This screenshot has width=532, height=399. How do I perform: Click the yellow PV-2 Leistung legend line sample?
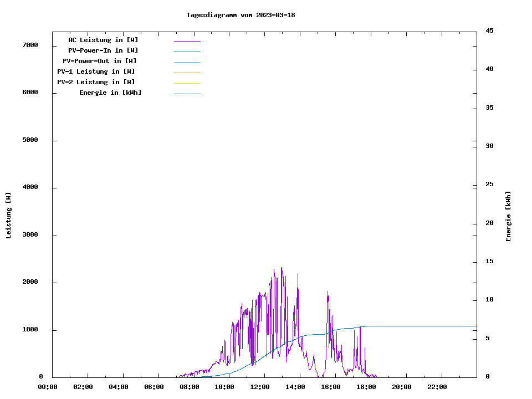click(x=187, y=83)
